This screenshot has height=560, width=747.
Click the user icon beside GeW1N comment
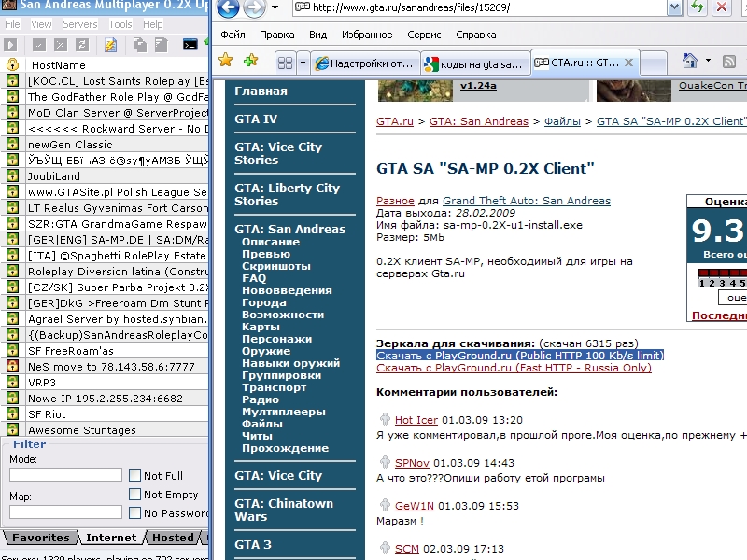coord(385,505)
